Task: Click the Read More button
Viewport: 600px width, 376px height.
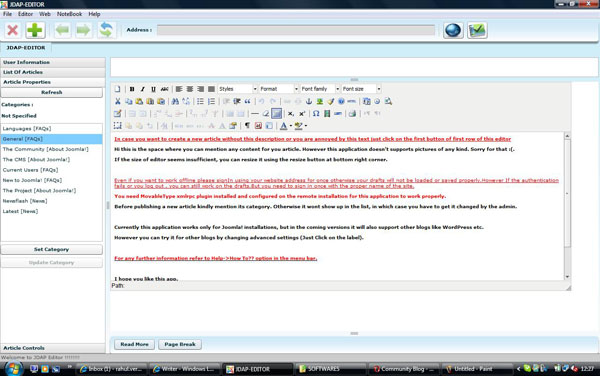Action: pyautogui.click(x=134, y=344)
